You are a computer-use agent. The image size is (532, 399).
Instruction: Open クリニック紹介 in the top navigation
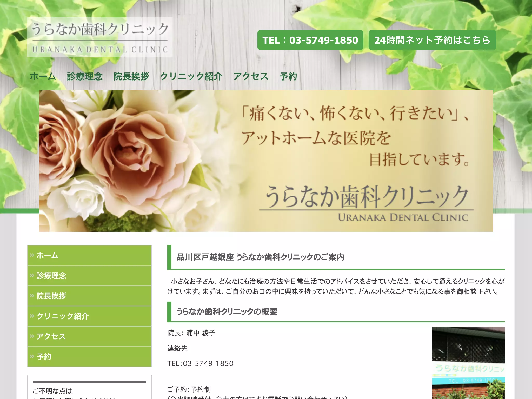coord(191,76)
